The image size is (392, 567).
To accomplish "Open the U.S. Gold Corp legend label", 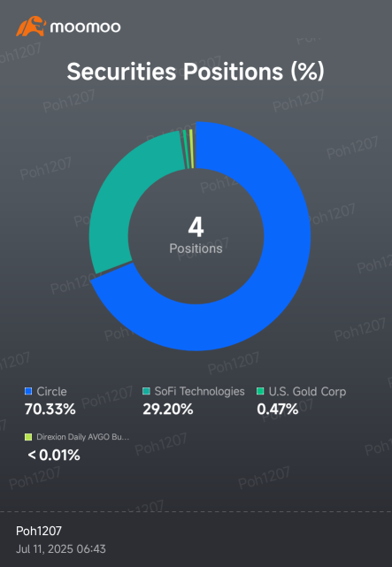I will tap(307, 392).
